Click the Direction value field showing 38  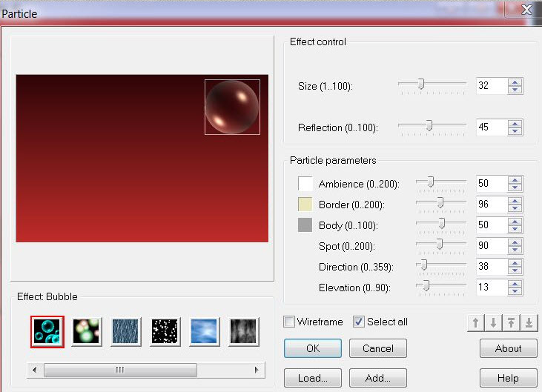[x=492, y=266]
